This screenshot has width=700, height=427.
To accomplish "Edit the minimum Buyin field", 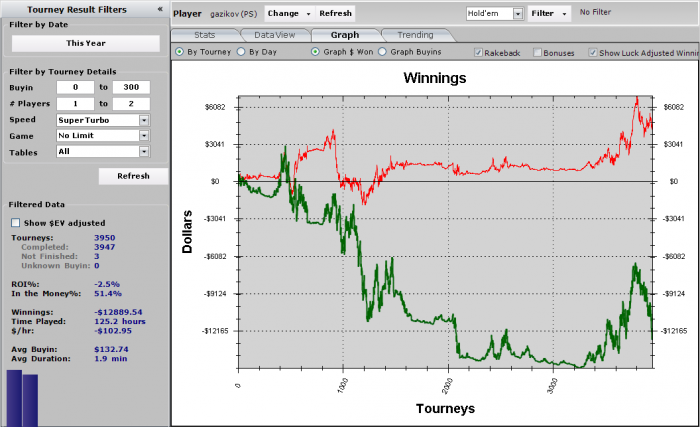I will (75, 87).
